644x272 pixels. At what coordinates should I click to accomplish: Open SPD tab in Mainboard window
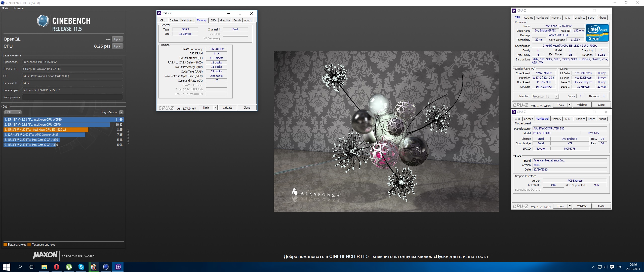(x=568, y=119)
